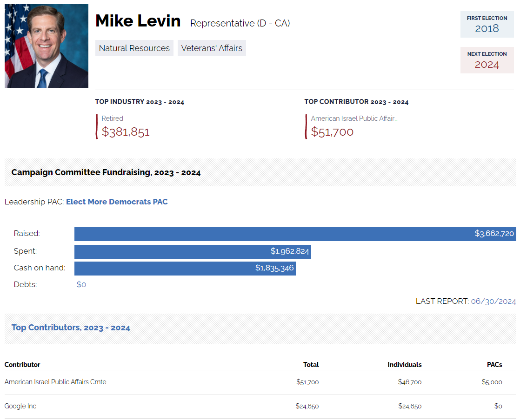
Task: Open the Elect More Democrats PAC link
Action: click(x=117, y=202)
